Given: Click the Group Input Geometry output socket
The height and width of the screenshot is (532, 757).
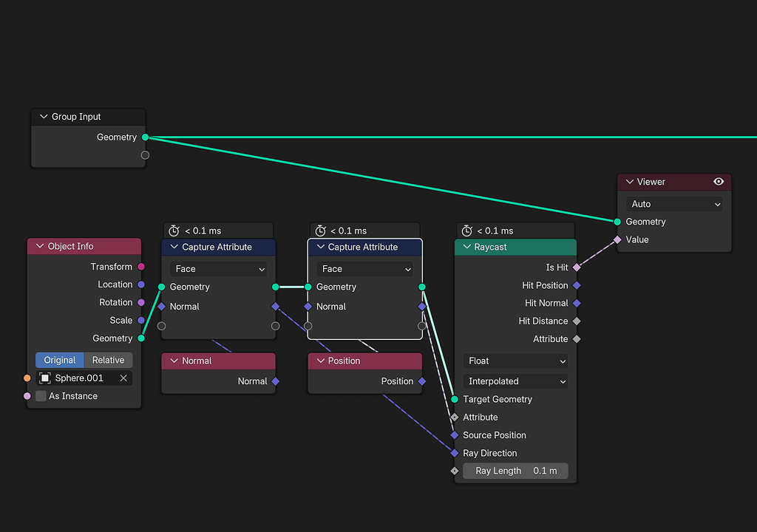Looking at the screenshot, I should 146,137.
